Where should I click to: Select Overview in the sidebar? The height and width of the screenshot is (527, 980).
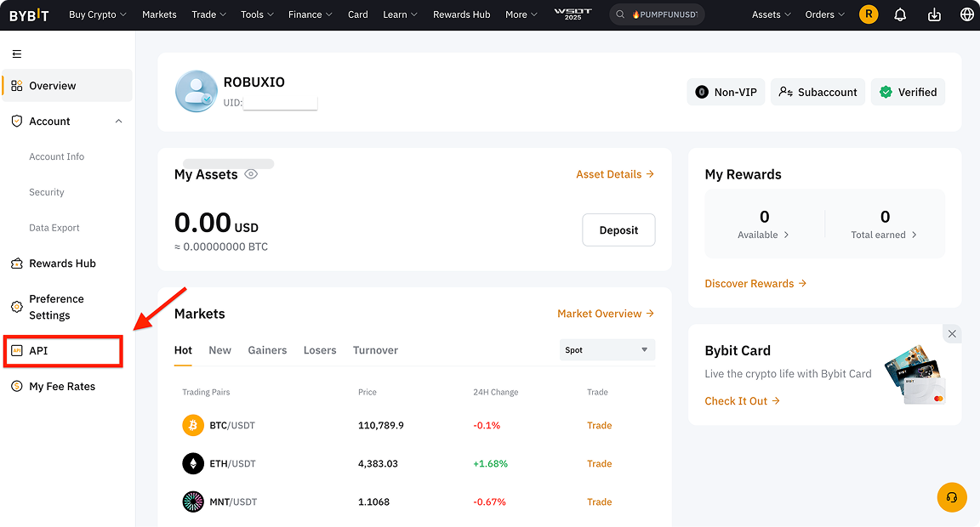(x=67, y=86)
